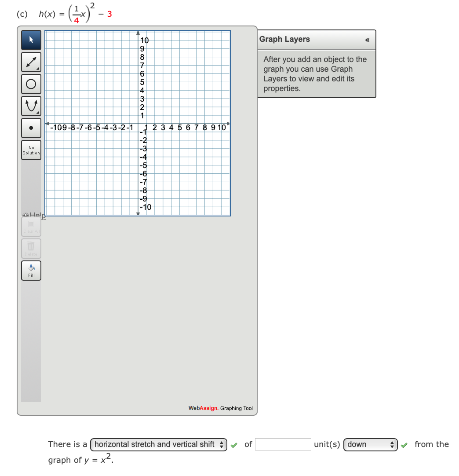The height and width of the screenshot is (476, 459).
Task: Select the circle drawing tool
Action: 31,84
